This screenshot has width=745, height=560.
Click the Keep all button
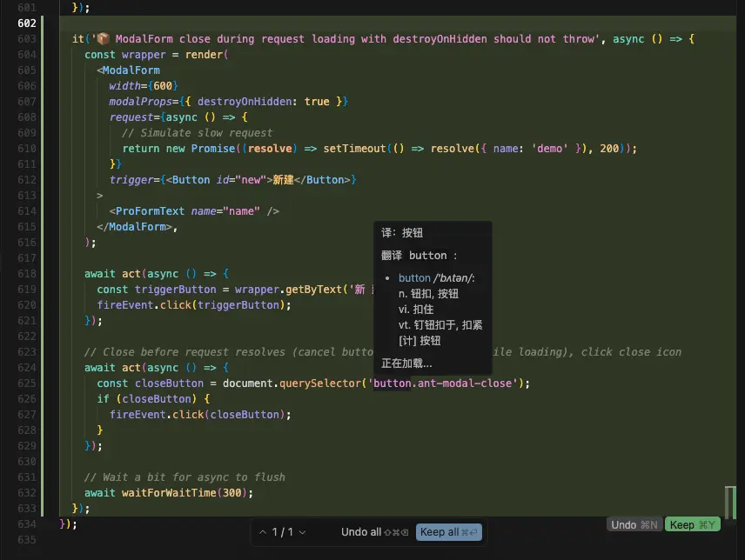pyautogui.click(x=447, y=532)
